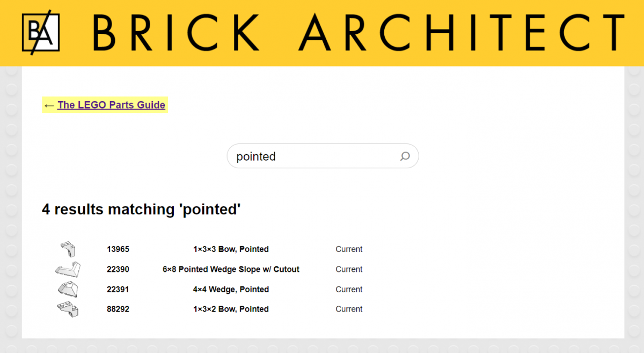Click the Current label for part 22391
Screen dimensions: 644x353
coord(349,289)
